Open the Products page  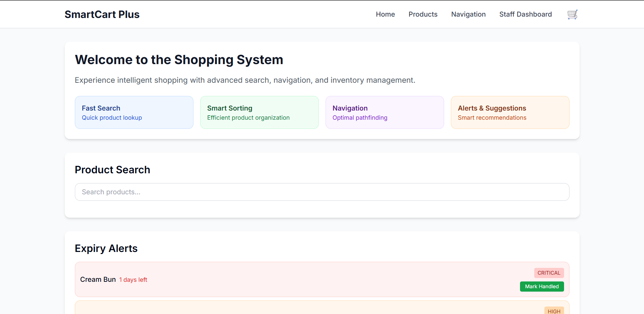coord(423,14)
